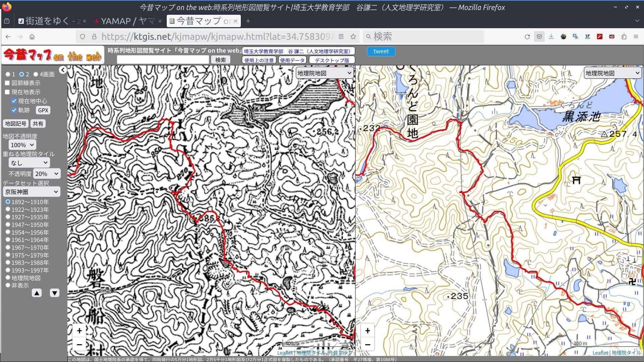Select the 1947～1950年 period radio
The width and height of the screenshot is (644, 362).
[x=8, y=225]
